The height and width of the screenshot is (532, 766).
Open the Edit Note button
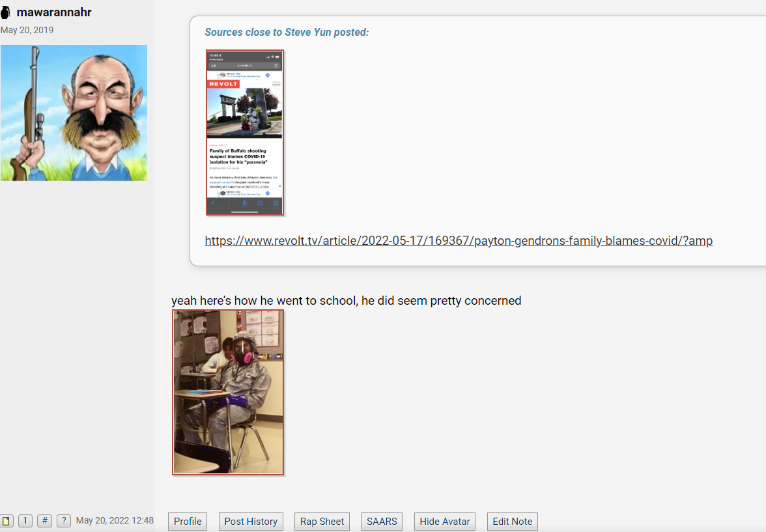[x=513, y=521]
